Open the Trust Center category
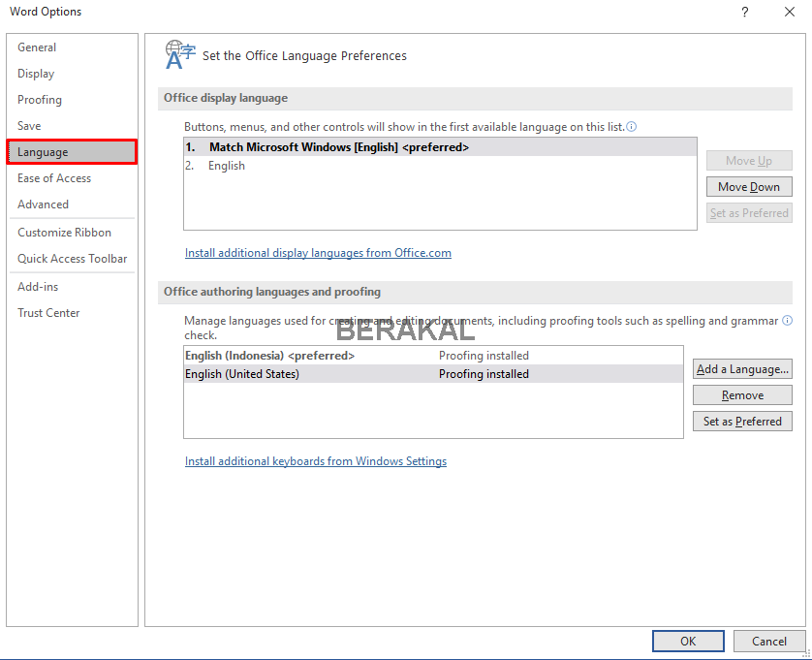Screen dimensions: 812x660 pyautogui.click(x=72, y=313)
